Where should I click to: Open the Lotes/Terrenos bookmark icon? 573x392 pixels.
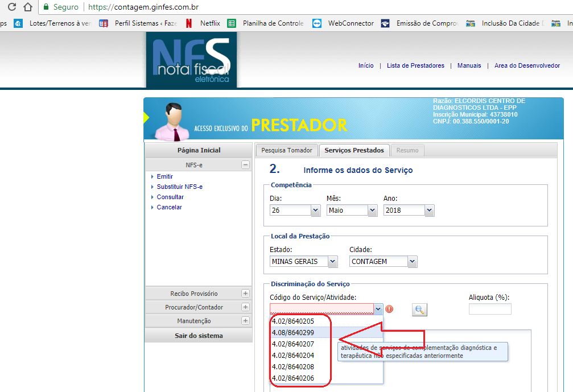tap(18, 23)
